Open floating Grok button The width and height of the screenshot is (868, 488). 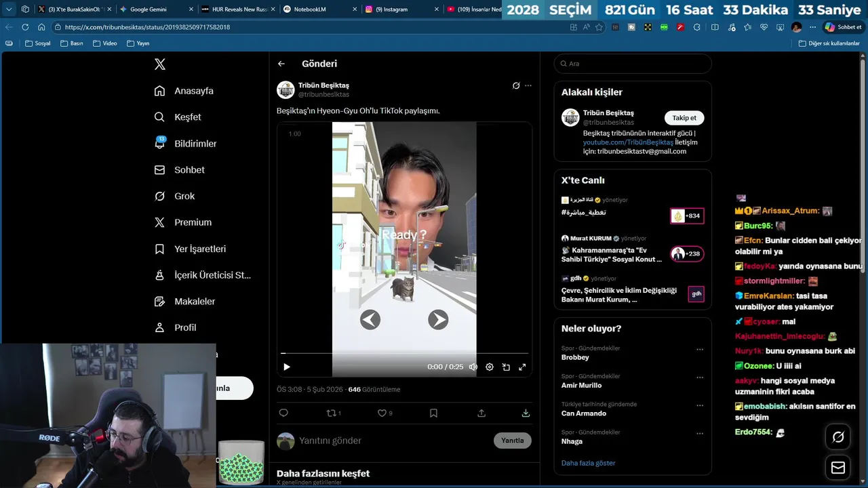[x=838, y=437]
